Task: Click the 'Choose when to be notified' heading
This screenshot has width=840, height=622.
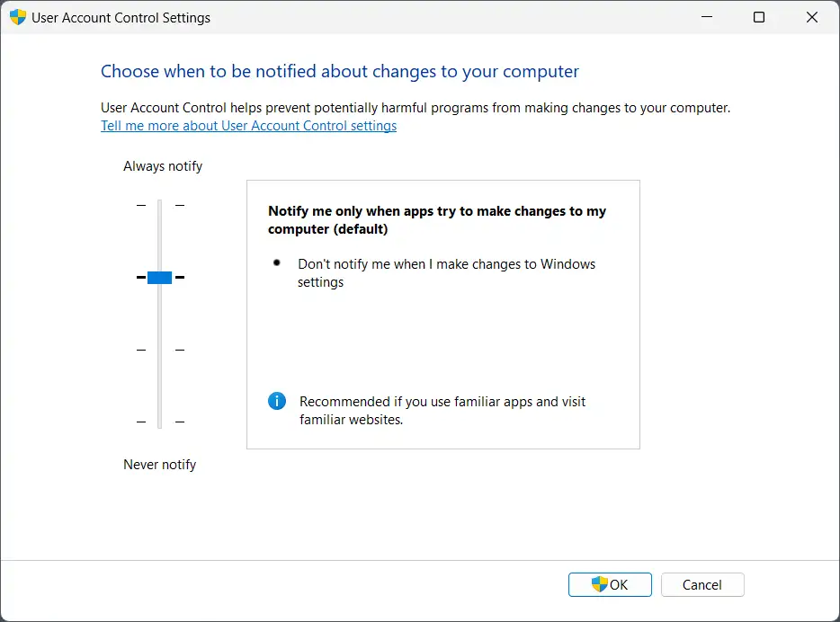Action: (x=340, y=72)
